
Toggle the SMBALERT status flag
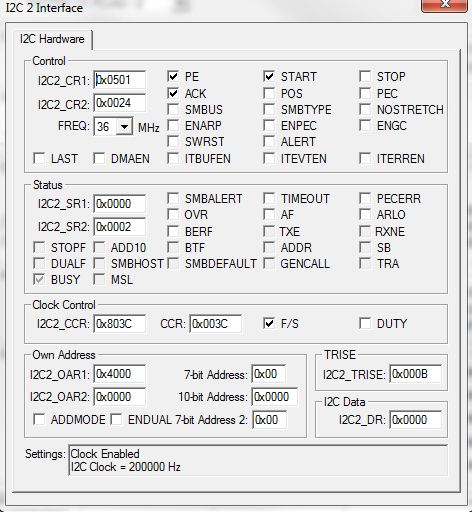pyautogui.click(x=173, y=198)
